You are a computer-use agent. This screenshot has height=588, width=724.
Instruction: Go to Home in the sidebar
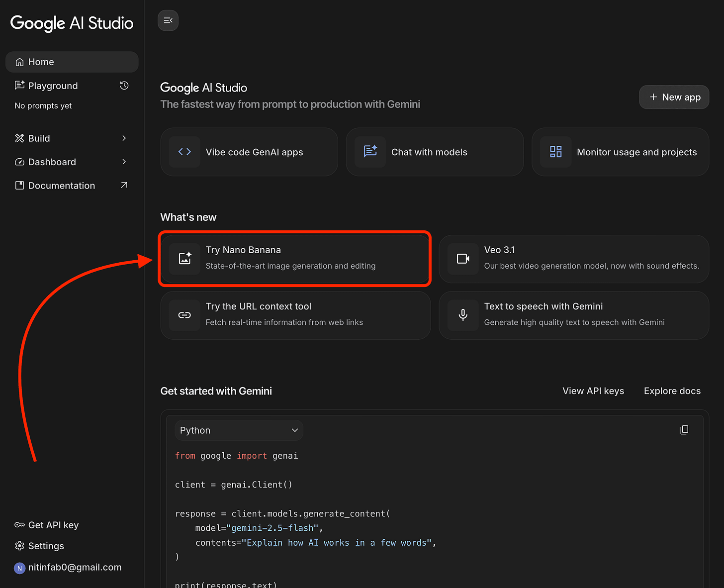72,62
